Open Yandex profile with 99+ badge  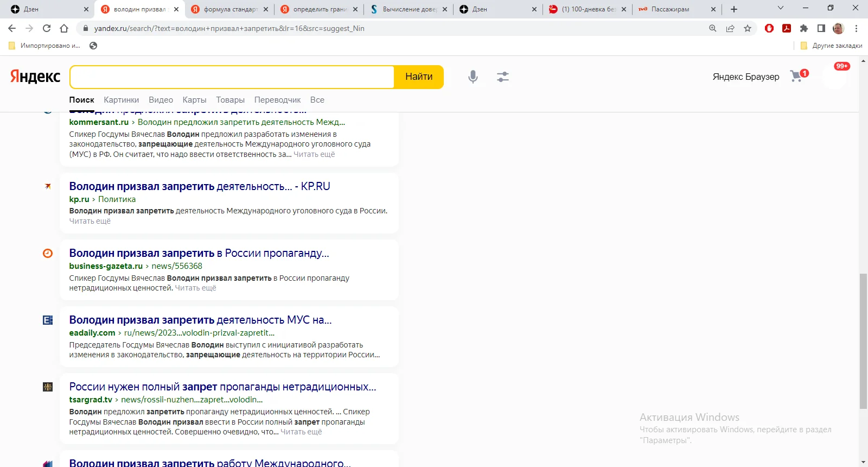(835, 77)
